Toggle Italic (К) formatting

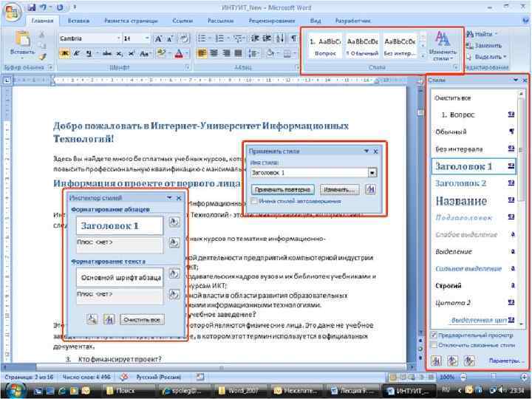[76, 53]
